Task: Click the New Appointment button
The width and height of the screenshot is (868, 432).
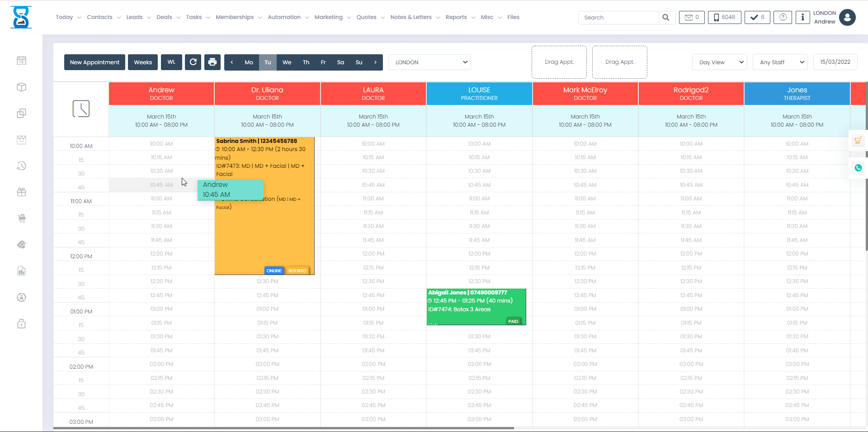Action: (94, 62)
